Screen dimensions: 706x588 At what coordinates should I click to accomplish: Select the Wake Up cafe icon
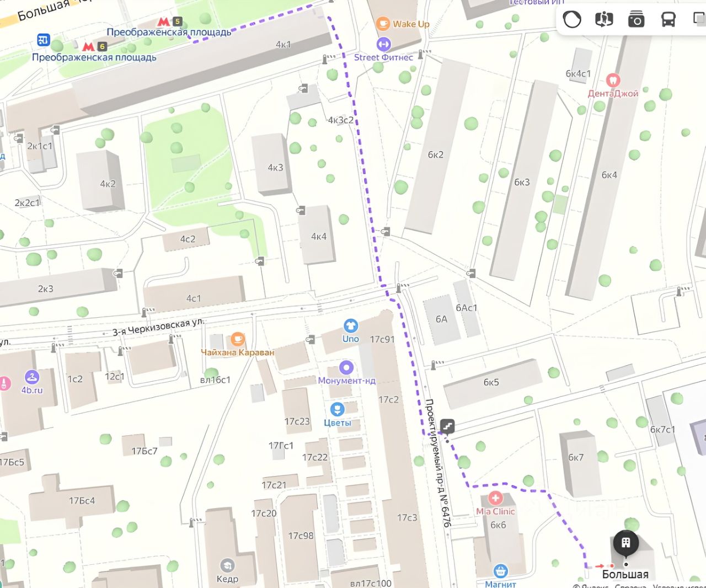coord(383,24)
